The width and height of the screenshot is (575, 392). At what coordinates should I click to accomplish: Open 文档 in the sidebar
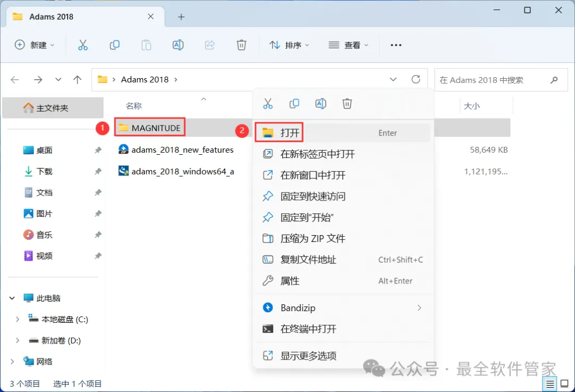(x=44, y=193)
